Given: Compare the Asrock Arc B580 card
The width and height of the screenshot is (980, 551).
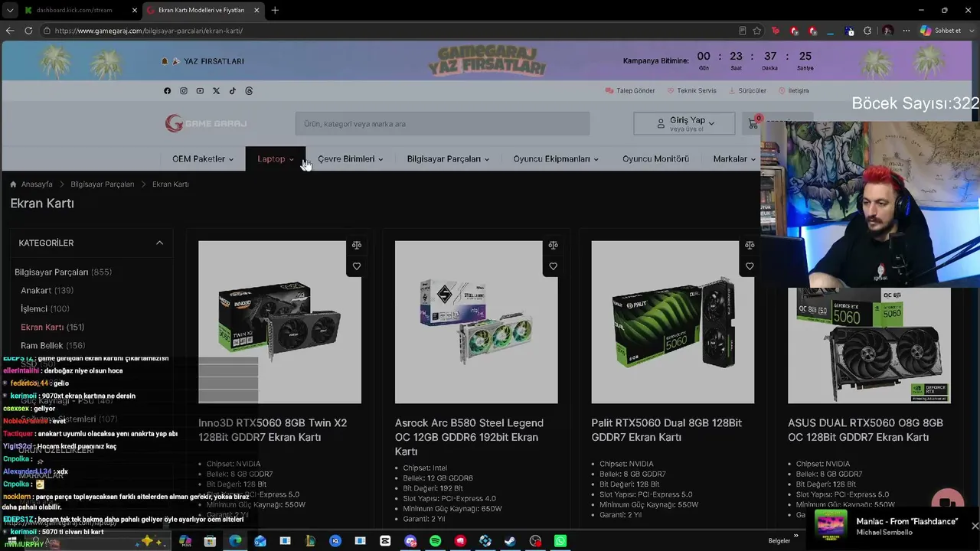Looking at the screenshot, I should [553, 246].
